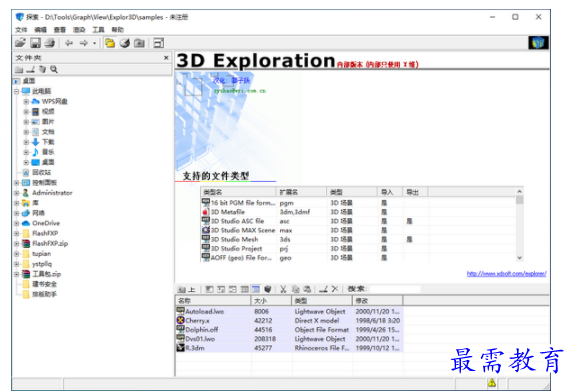Expand the 下载 tree node

pos(26,142)
